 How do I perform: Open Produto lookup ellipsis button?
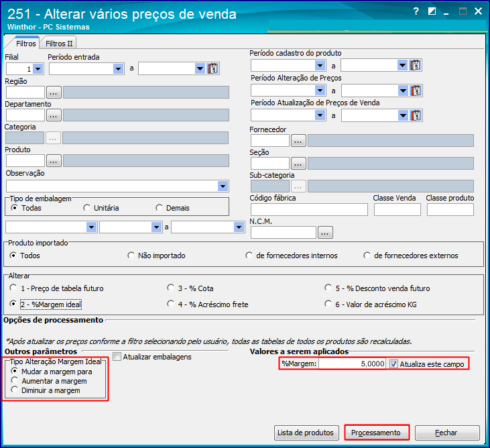[x=54, y=161]
